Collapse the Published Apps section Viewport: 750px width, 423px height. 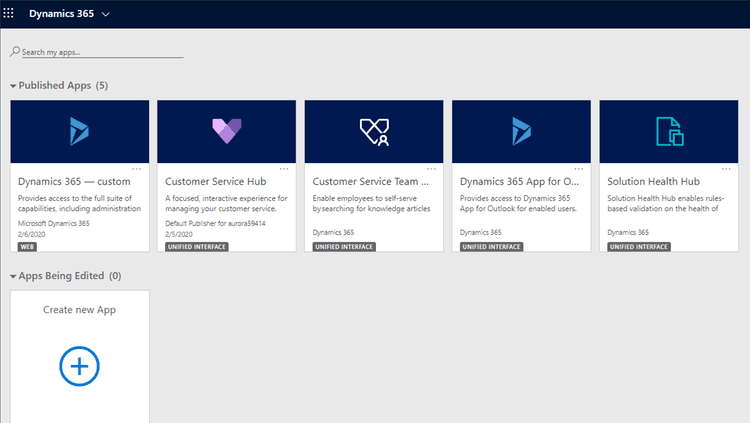(x=14, y=86)
